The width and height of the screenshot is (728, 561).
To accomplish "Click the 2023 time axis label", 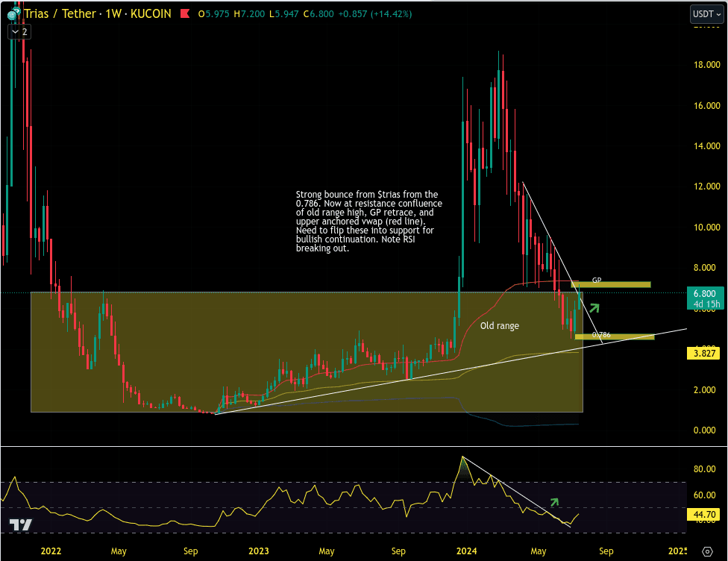I will point(259,551).
